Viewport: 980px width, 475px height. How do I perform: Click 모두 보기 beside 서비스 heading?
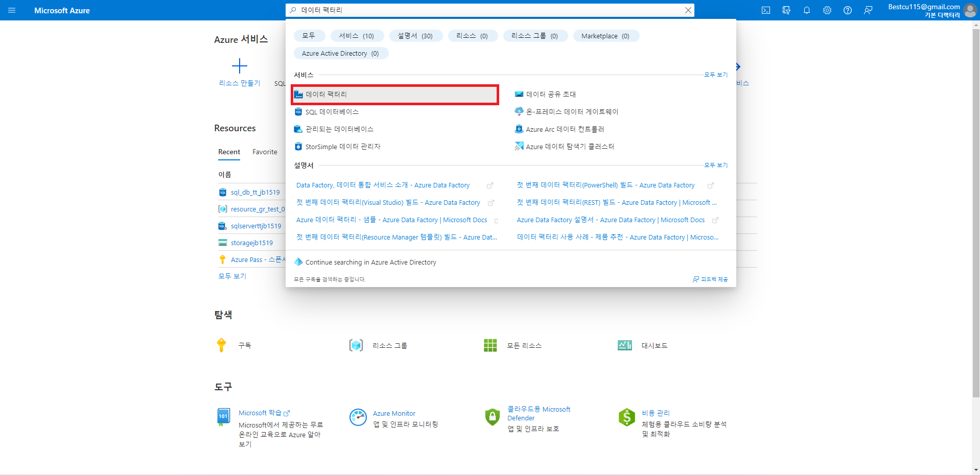[x=716, y=75]
